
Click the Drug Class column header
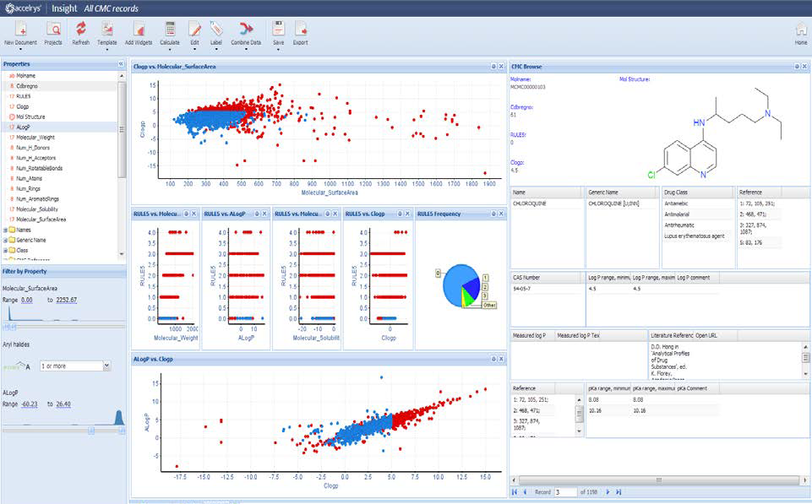point(698,192)
